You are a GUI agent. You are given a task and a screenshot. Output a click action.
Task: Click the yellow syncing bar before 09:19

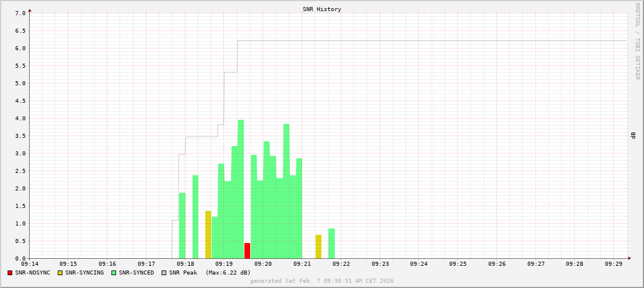208,235
